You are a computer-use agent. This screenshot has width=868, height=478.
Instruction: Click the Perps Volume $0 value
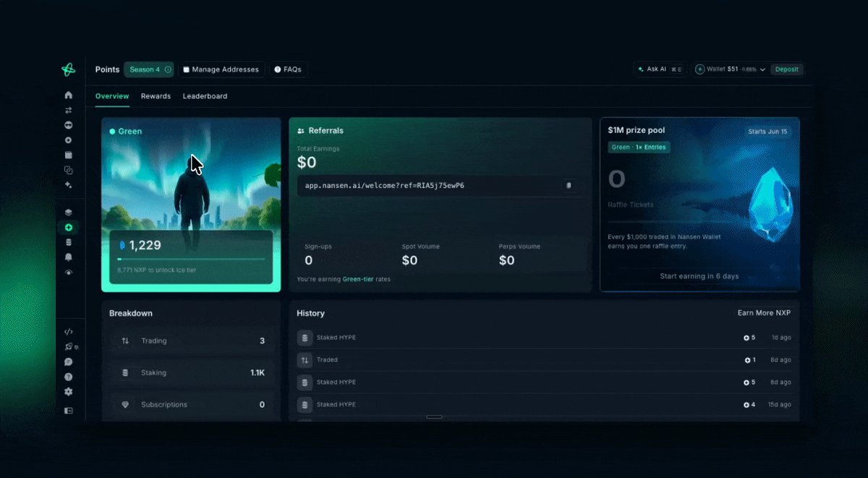click(507, 260)
